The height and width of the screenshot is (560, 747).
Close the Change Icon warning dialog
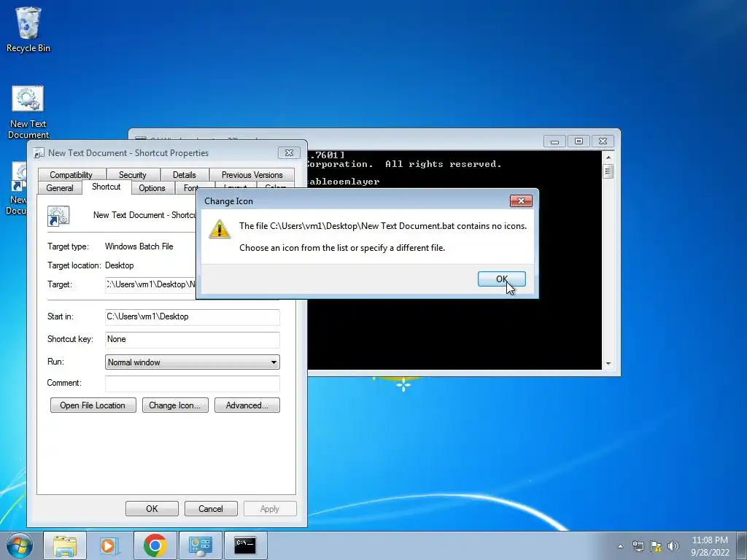tap(521, 201)
